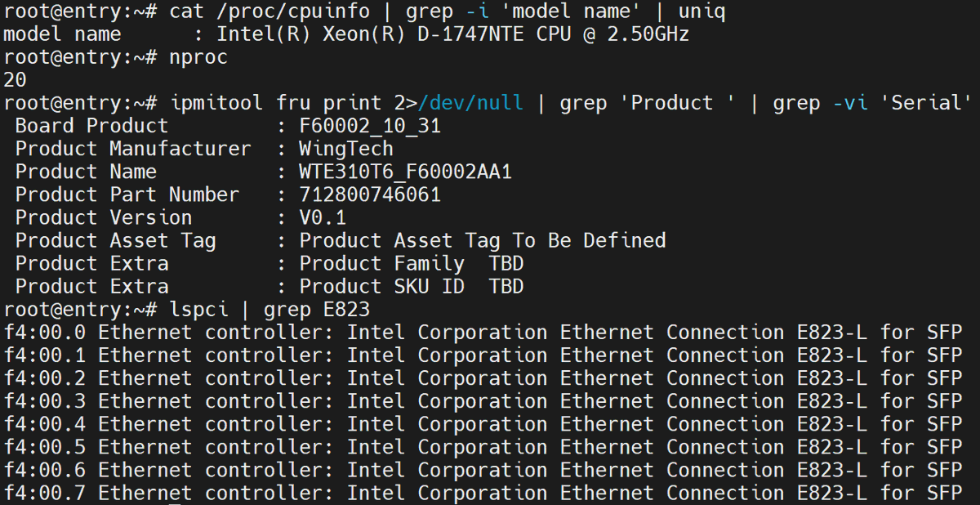Screen dimensions: 980x505
Task: Click the 'nproc' command
Action: (198, 58)
